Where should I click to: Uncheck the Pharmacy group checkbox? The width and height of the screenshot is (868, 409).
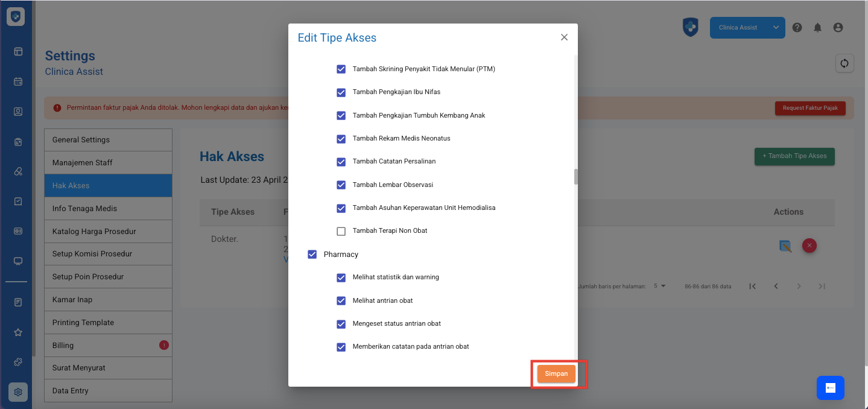click(x=312, y=255)
